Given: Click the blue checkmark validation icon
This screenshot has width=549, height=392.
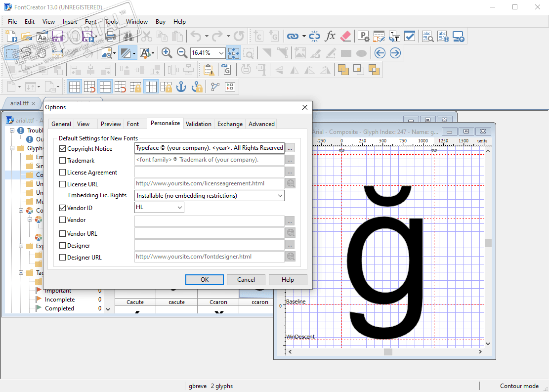Looking at the screenshot, I should 410,36.
